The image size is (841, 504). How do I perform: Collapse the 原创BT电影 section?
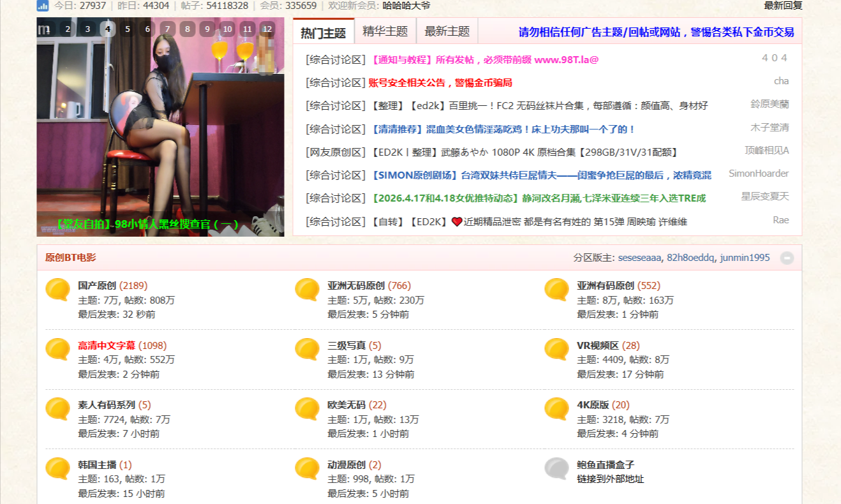point(787,258)
